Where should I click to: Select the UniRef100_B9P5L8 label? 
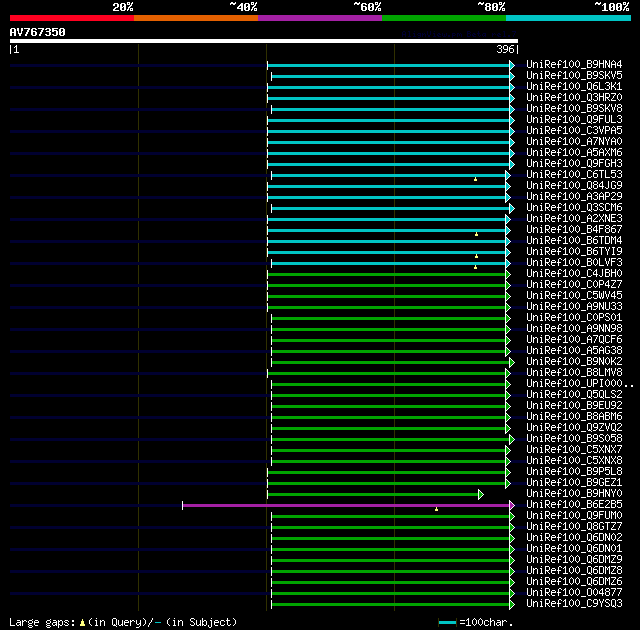[x=574, y=472]
